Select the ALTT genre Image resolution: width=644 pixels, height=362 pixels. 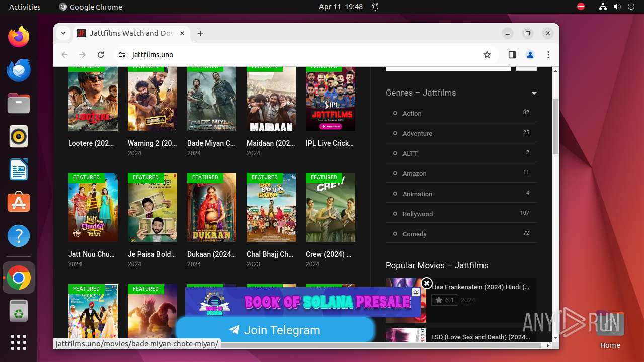410,154
